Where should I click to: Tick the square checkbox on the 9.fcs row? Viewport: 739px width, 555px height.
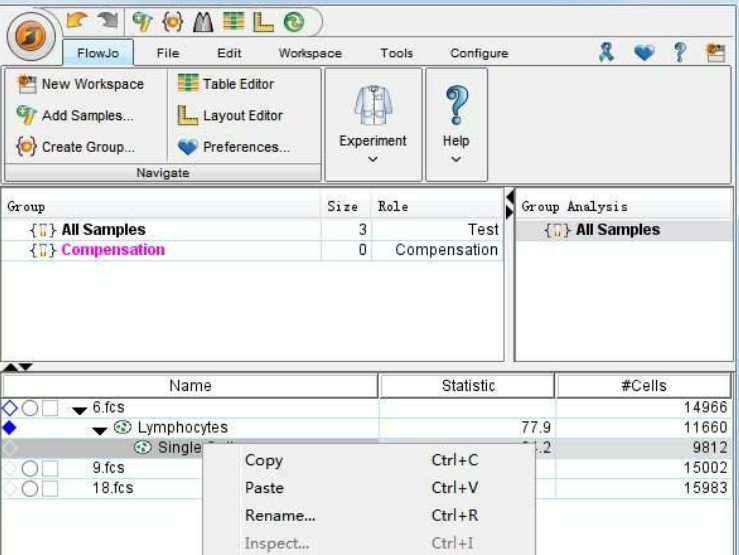click(x=50, y=468)
